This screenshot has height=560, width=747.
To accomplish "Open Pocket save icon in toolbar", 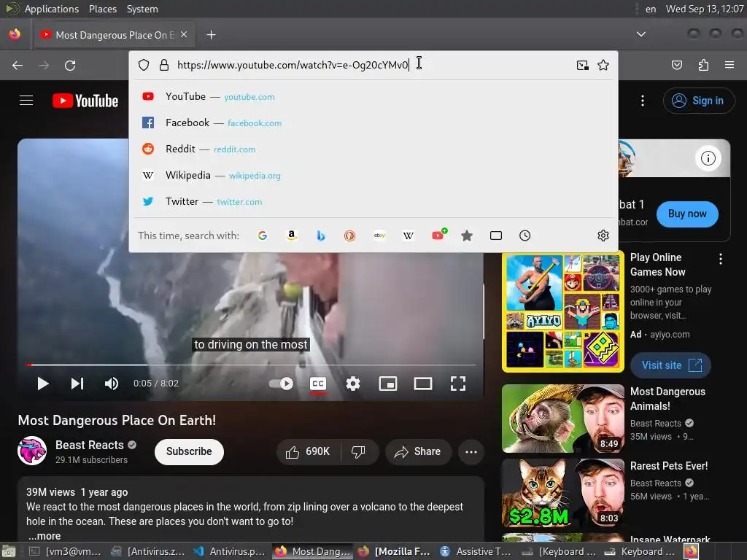I will click(x=677, y=65).
